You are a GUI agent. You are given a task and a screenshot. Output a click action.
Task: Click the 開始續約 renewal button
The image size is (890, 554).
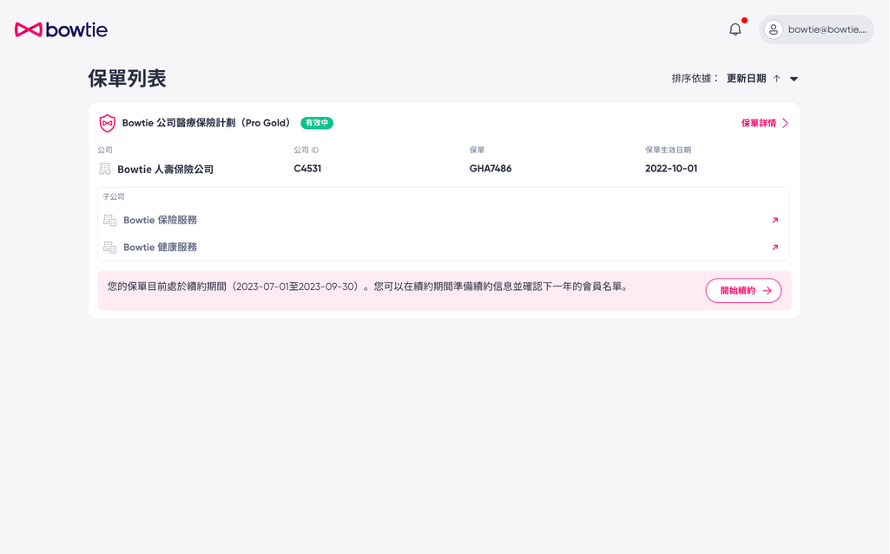[744, 291]
